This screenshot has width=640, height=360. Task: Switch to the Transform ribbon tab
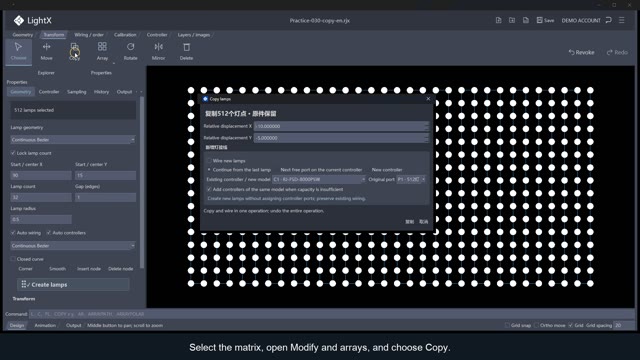click(x=54, y=35)
